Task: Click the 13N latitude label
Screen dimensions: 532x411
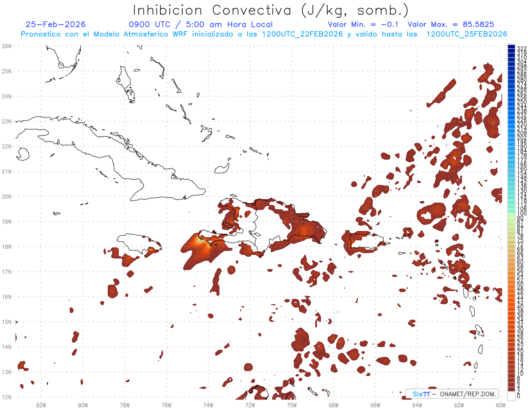Action: tap(6, 372)
